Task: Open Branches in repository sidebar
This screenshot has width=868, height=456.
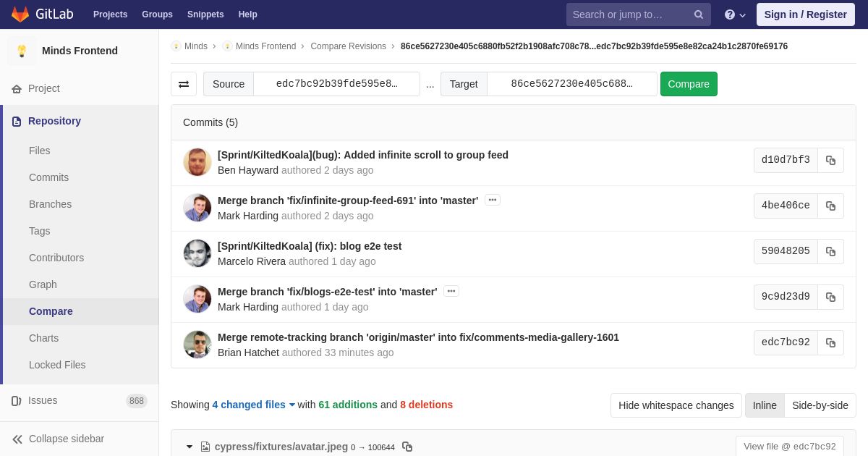Action: click(x=50, y=204)
